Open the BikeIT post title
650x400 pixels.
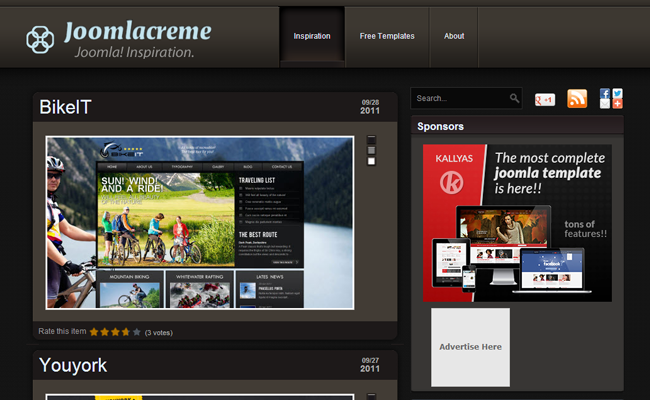pos(65,107)
